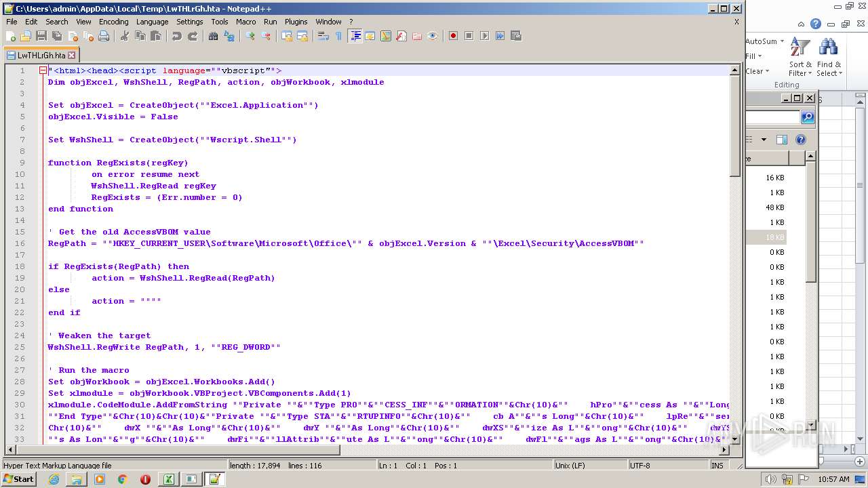Stop macro recording square icon
This screenshot has height=488, width=868.
point(469,36)
